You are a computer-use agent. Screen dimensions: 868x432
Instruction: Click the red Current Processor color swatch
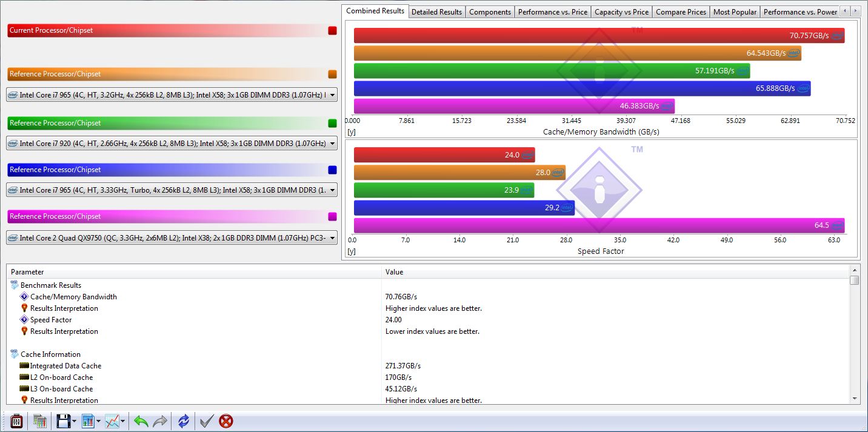pyautogui.click(x=332, y=30)
